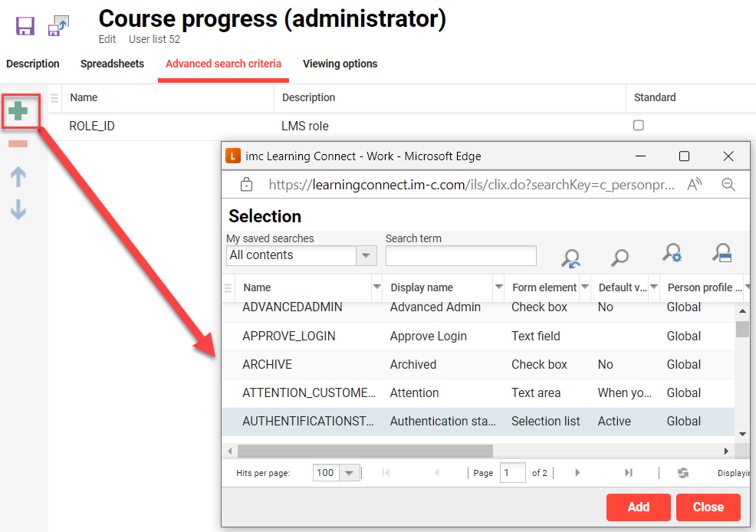Toggle the Standard checkbox for ROLE_ID
756x532 pixels.
pos(639,125)
